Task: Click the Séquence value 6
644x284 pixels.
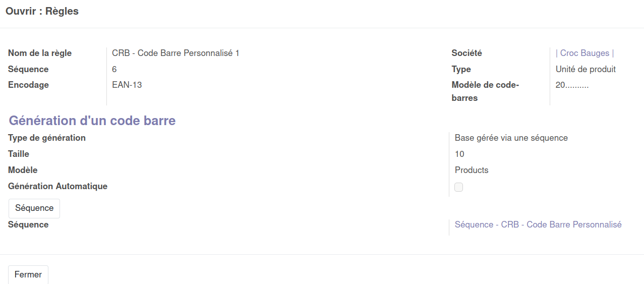Action: [x=114, y=69]
